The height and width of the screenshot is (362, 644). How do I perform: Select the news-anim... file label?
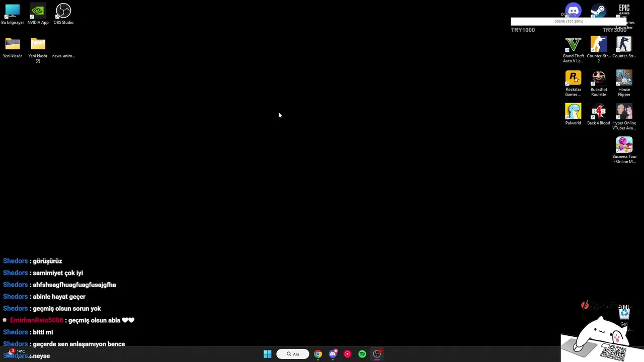pyautogui.click(x=63, y=56)
